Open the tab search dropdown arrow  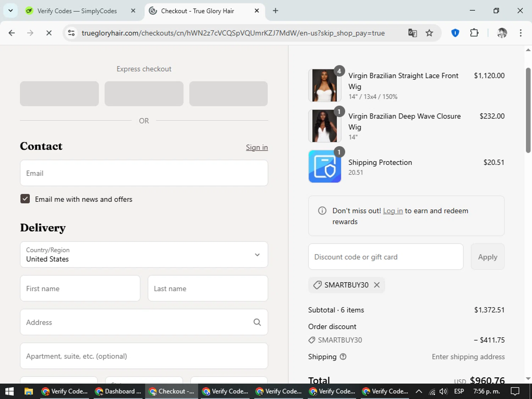click(x=11, y=11)
